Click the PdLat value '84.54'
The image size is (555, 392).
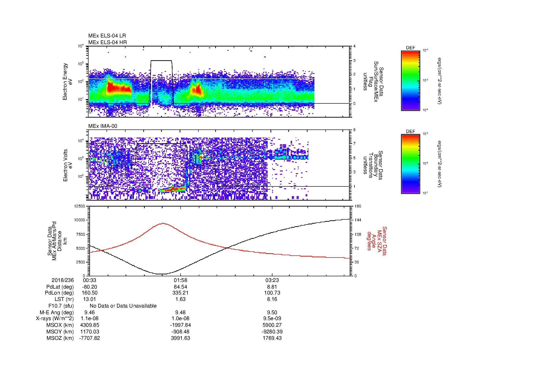[x=181, y=287]
